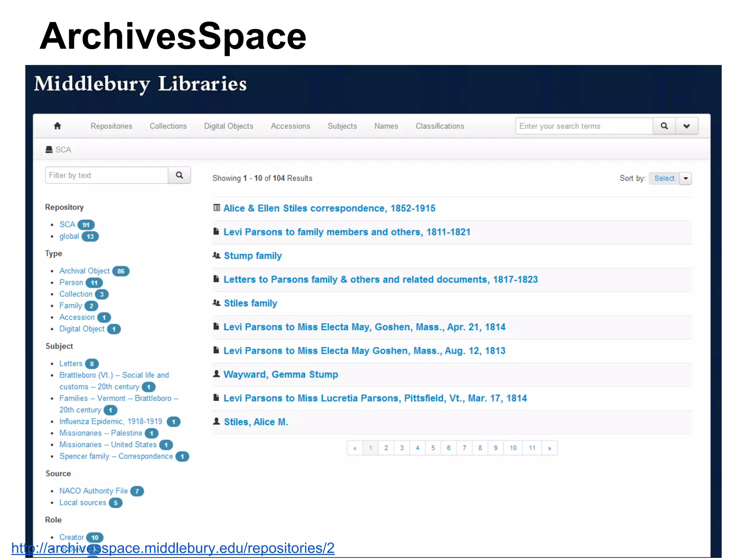Go to results page 11
This screenshot has width=747, height=560.
532,448
